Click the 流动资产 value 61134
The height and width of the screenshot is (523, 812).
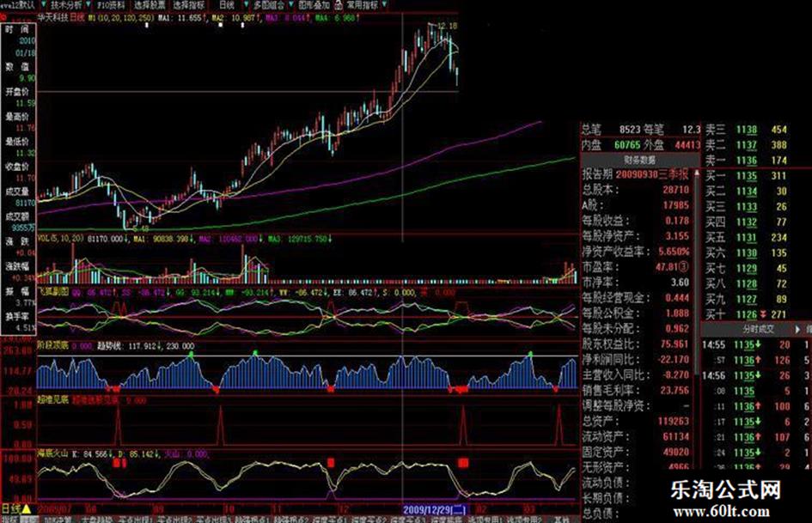[675, 436]
